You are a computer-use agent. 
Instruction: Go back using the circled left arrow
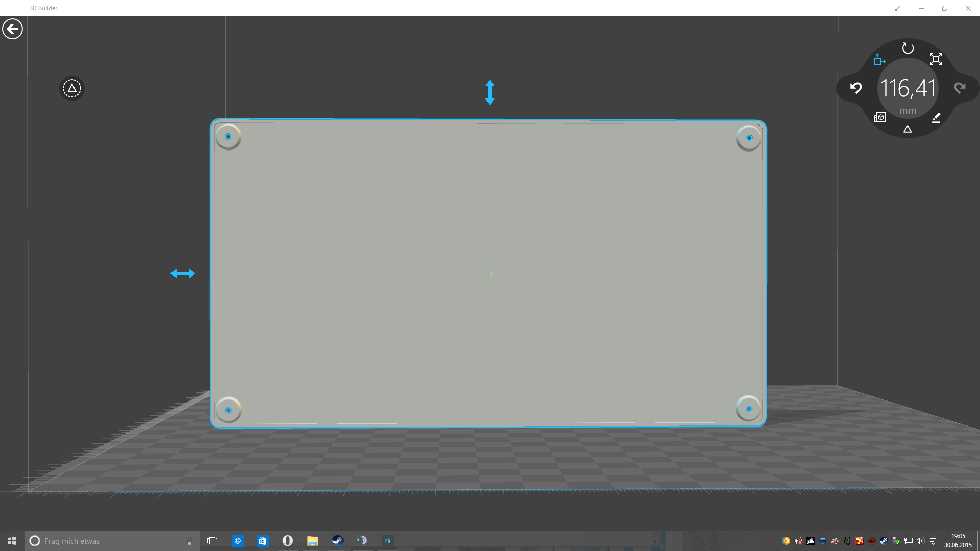click(x=12, y=29)
